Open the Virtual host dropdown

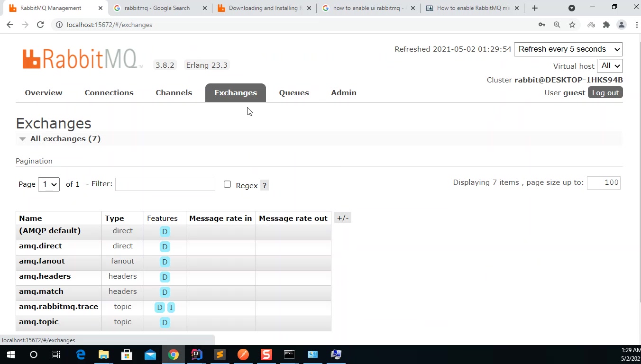(610, 66)
